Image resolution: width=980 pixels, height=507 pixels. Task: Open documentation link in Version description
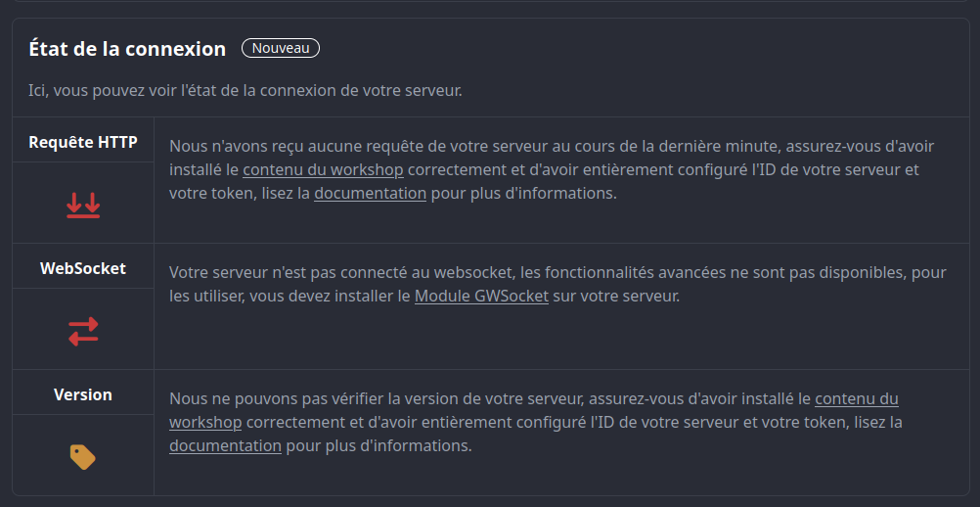click(x=225, y=446)
